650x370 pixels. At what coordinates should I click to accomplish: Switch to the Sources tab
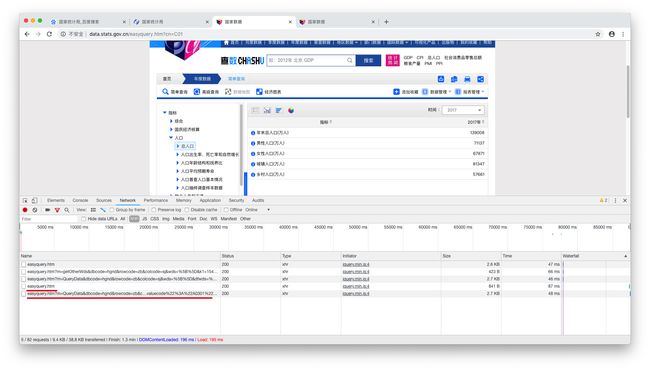[104, 201]
